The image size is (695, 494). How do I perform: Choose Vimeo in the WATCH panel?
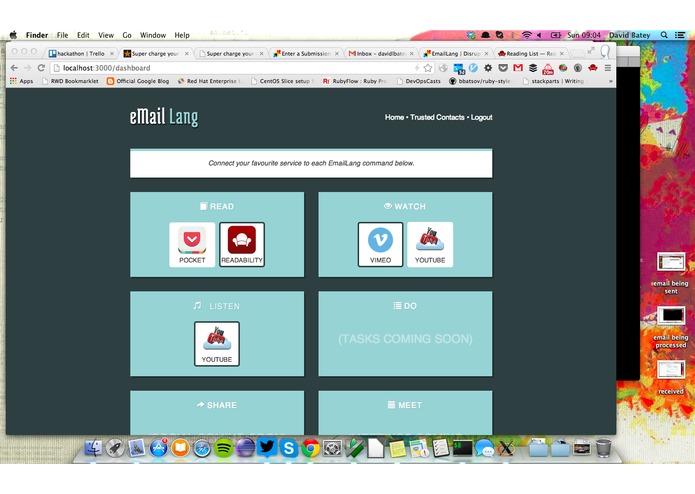(x=380, y=245)
